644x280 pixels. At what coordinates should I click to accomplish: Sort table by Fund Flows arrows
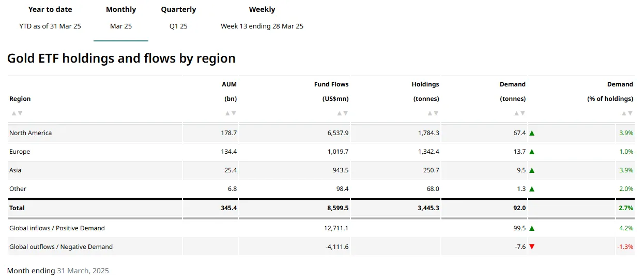tap(343, 113)
